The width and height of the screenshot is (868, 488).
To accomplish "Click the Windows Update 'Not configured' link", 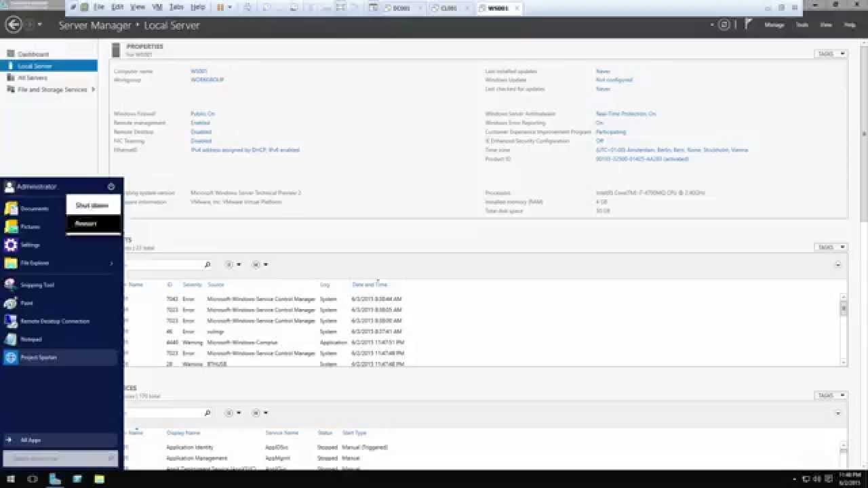I will (614, 80).
